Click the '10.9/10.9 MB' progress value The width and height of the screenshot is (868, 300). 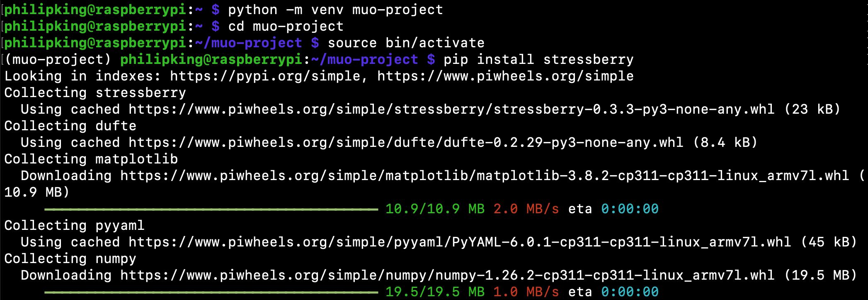click(435, 209)
